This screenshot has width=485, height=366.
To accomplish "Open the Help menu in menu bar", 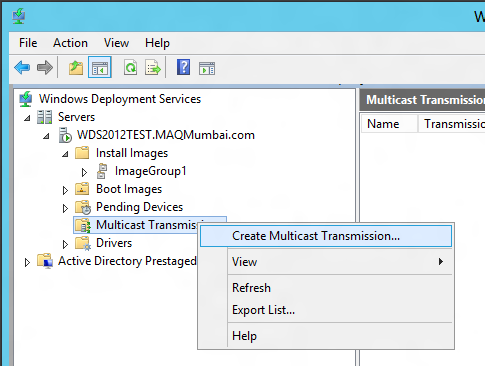I will coord(157,43).
